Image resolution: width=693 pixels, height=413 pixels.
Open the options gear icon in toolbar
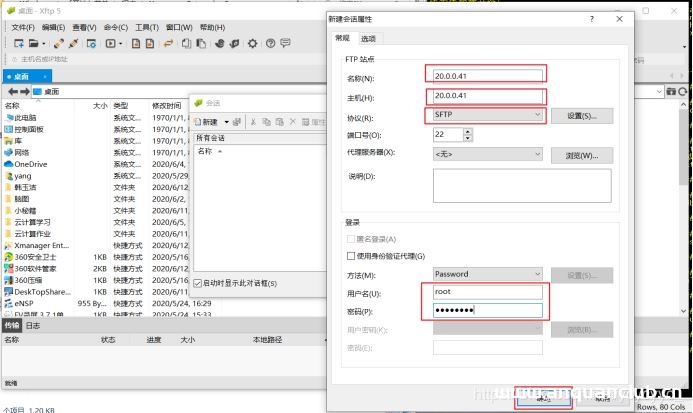point(252,43)
